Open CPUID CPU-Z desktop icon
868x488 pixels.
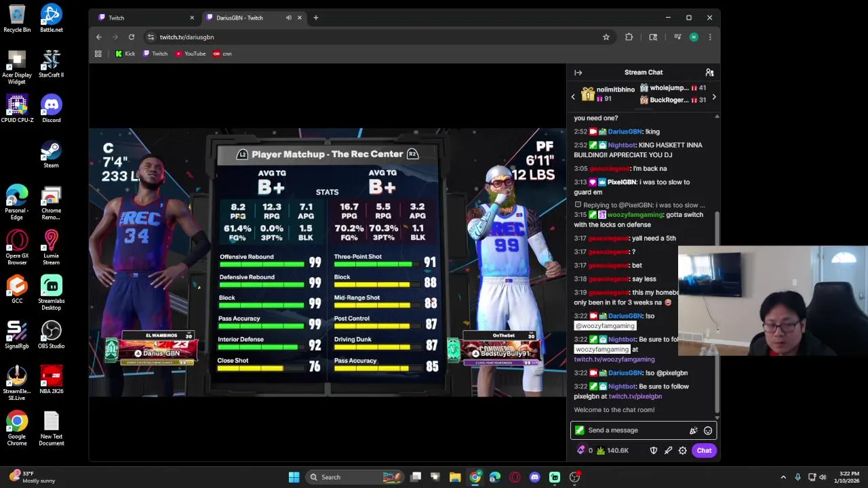coord(17,109)
